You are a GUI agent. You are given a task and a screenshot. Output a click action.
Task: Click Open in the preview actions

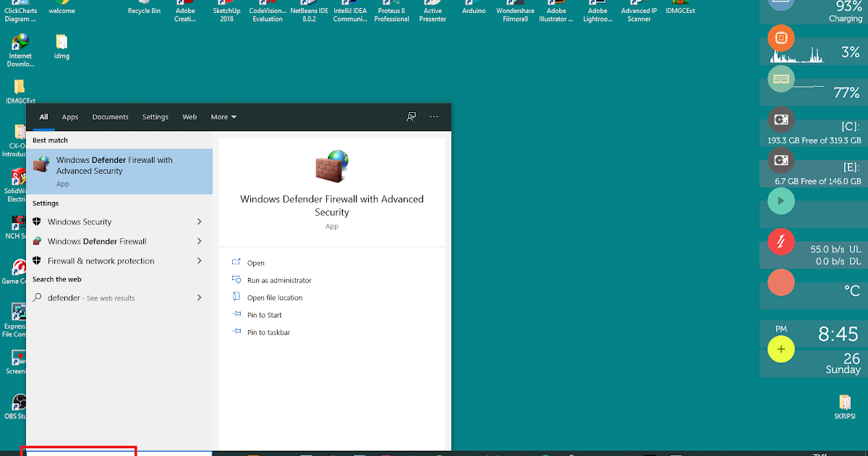pyautogui.click(x=256, y=263)
